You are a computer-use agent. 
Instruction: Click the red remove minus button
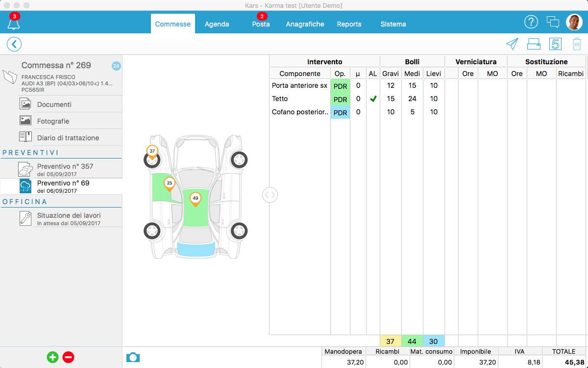(69, 357)
